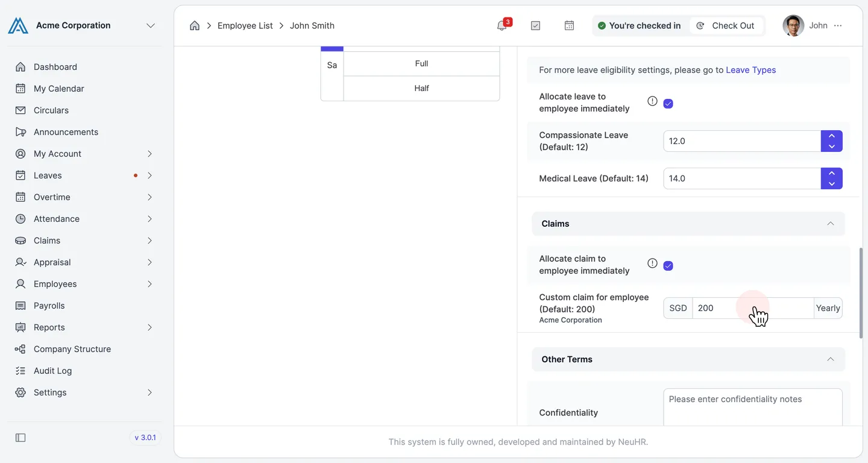This screenshot has height=463, width=868.
Task: Open the Circulars menu item
Action: coord(51,110)
